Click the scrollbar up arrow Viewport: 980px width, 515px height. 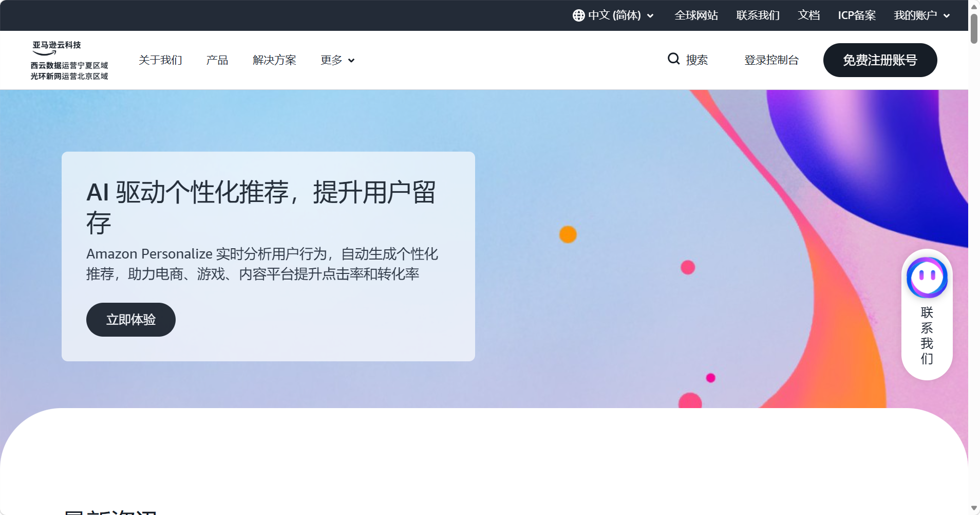click(974, 6)
